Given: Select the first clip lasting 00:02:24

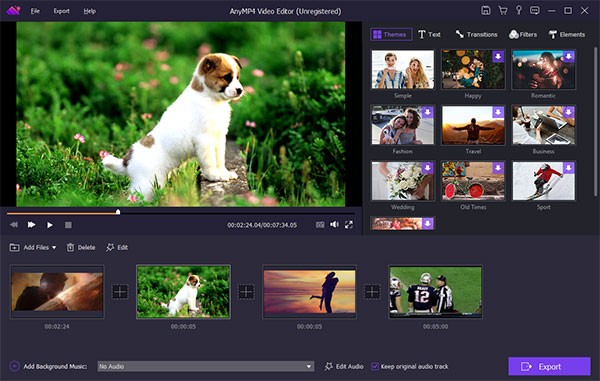Looking at the screenshot, I should click(x=57, y=292).
